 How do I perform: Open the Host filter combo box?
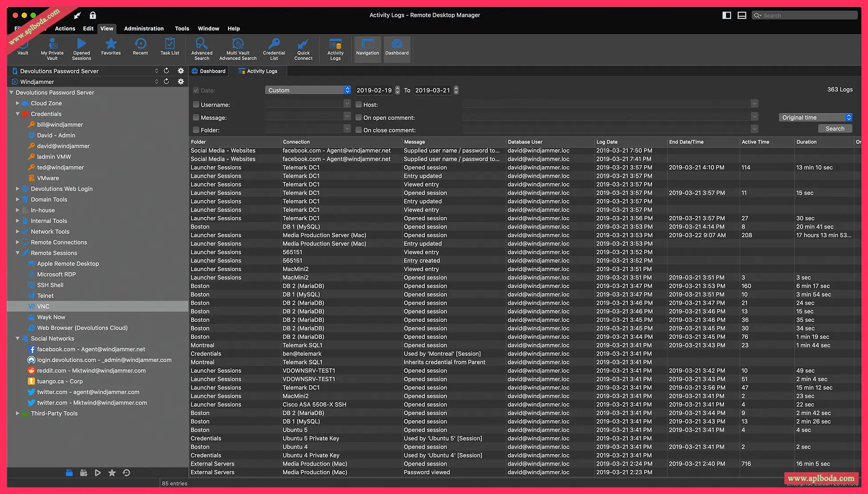tap(610, 104)
